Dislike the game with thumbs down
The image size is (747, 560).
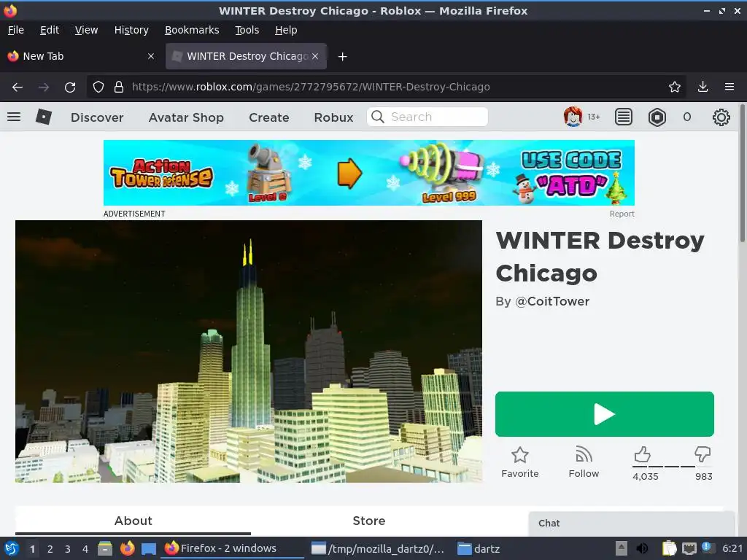coord(703,454)
